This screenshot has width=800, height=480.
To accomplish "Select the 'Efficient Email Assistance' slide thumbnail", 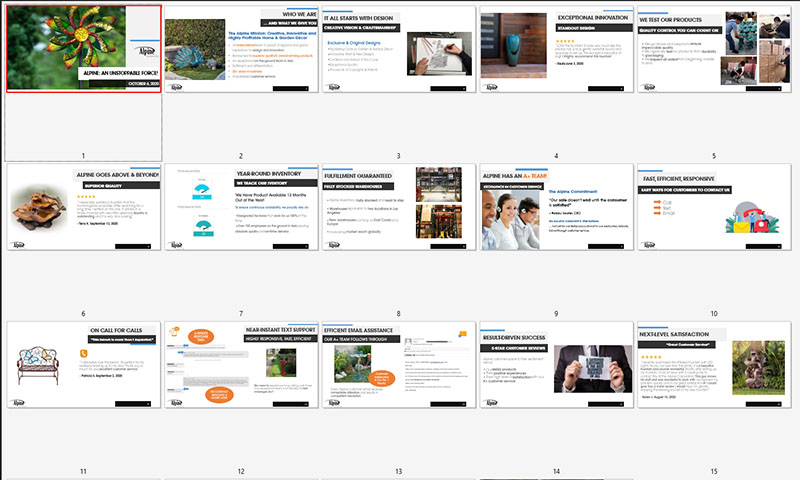I will tap(398, 365).
